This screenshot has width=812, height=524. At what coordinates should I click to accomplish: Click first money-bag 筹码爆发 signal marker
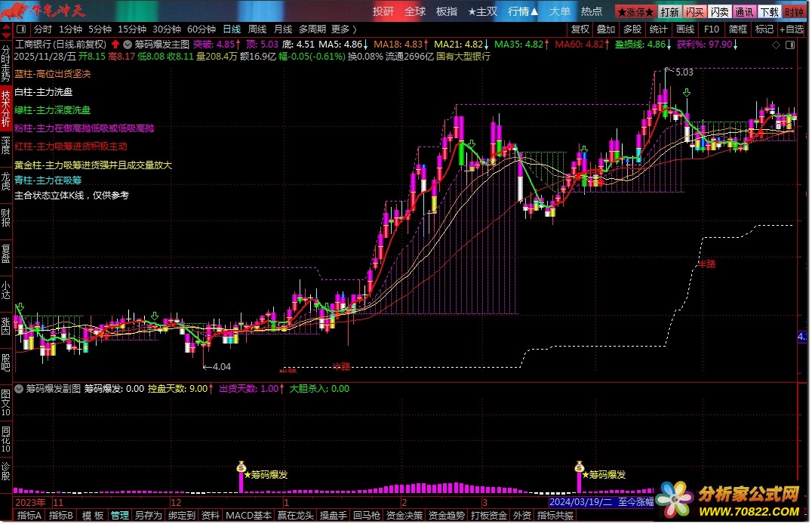click(241, 467)
